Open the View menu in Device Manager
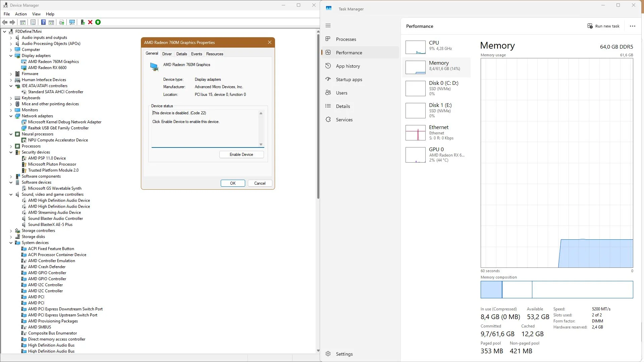Image resolution: width=644 pixels, height=362 pixels. [x=36, y=14]
